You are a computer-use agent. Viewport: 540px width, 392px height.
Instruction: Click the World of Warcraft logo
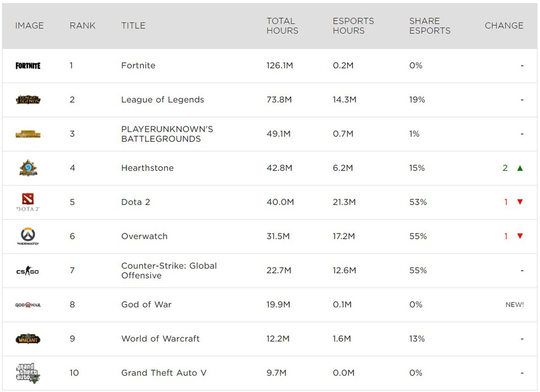click(x=28, y=339)
